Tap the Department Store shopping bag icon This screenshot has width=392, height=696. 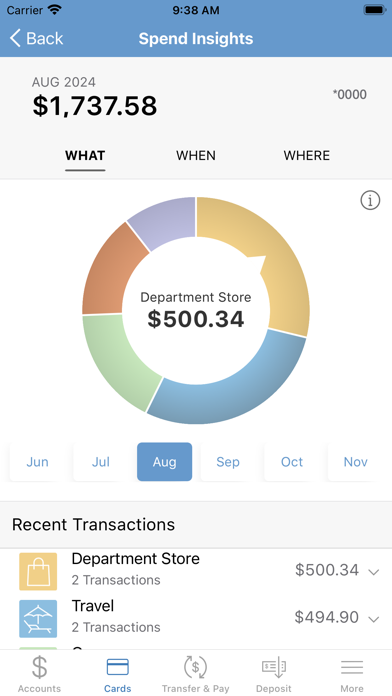pos(38,572)
